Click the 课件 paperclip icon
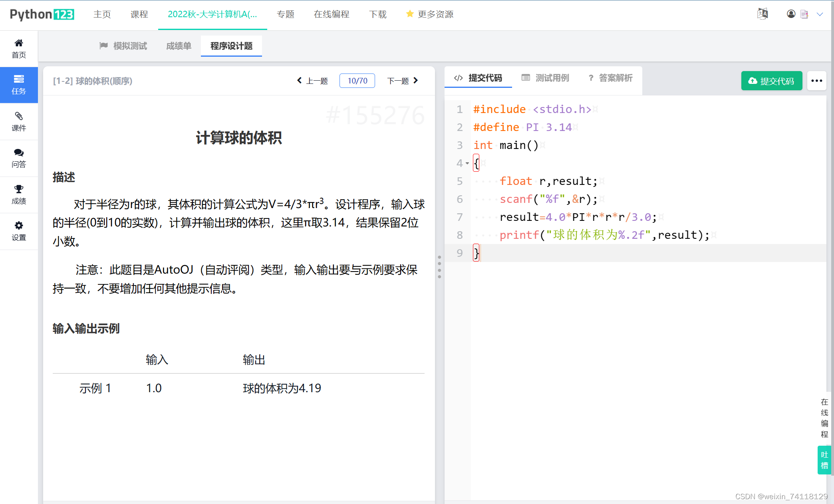The width and height of the screenshot is (834, 504). pos(19,116)
